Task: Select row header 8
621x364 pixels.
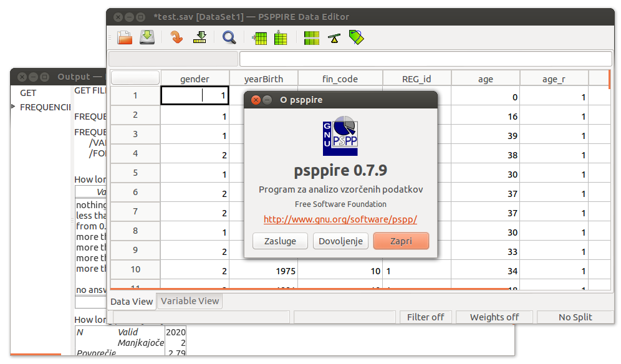Action: click(x=135, y=231)
